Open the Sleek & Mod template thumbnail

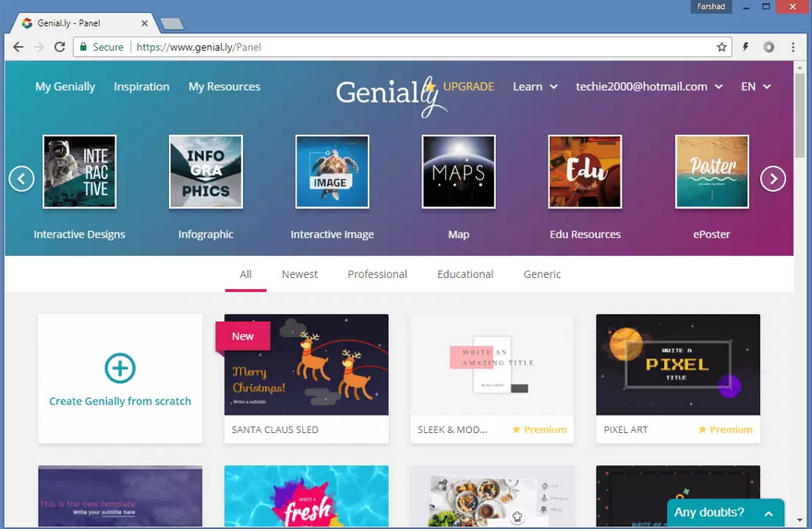tap(492, 365)
